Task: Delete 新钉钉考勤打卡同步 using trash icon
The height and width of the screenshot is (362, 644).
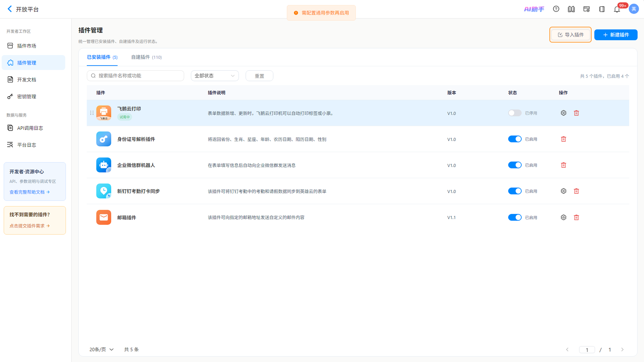Action: pyautogui.click(x=576, y=191)
